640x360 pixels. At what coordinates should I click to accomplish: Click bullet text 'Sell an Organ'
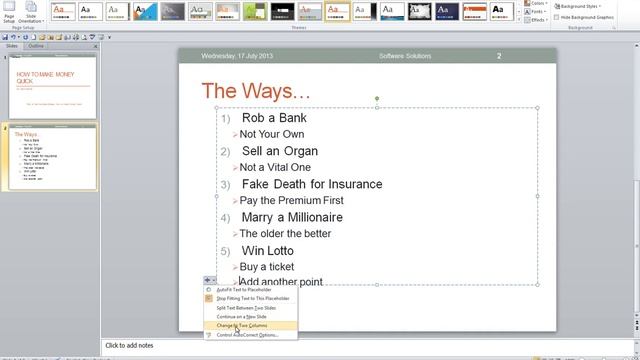[280, 151]
